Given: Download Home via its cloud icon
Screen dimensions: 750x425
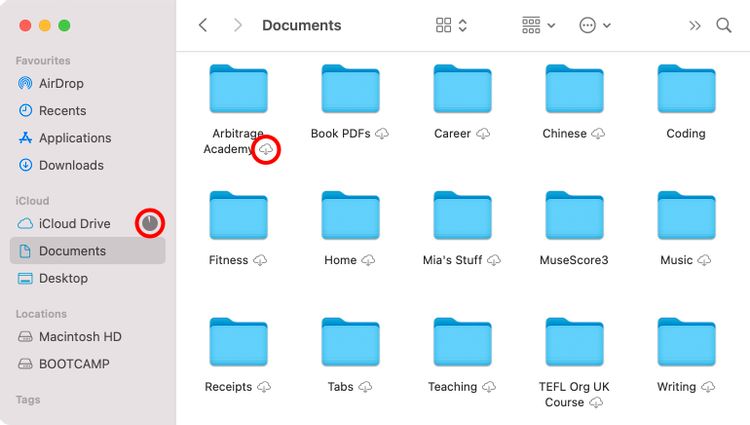Looking at the screenshot, I should point(368,260).
